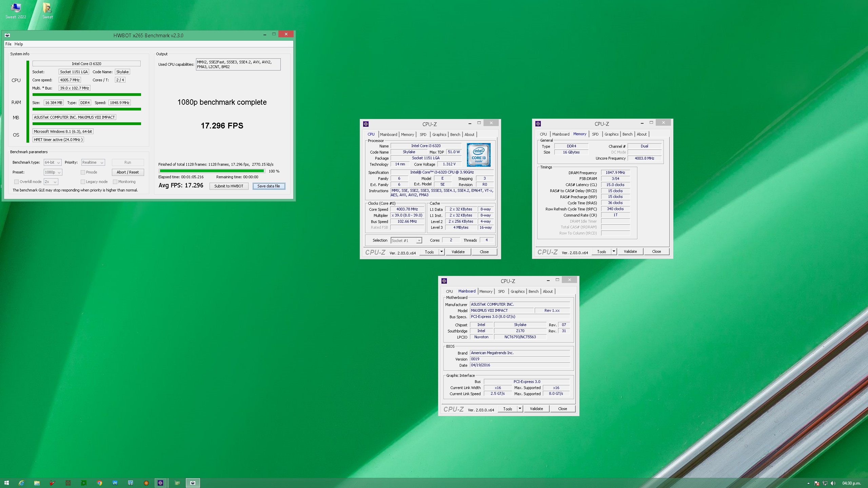Image resolution: width=868 pixels, height=488 pixels.
Task: Click the 04:30 p.m. taskbar clock
Action: pyautogui.click(x=851, y=483)
